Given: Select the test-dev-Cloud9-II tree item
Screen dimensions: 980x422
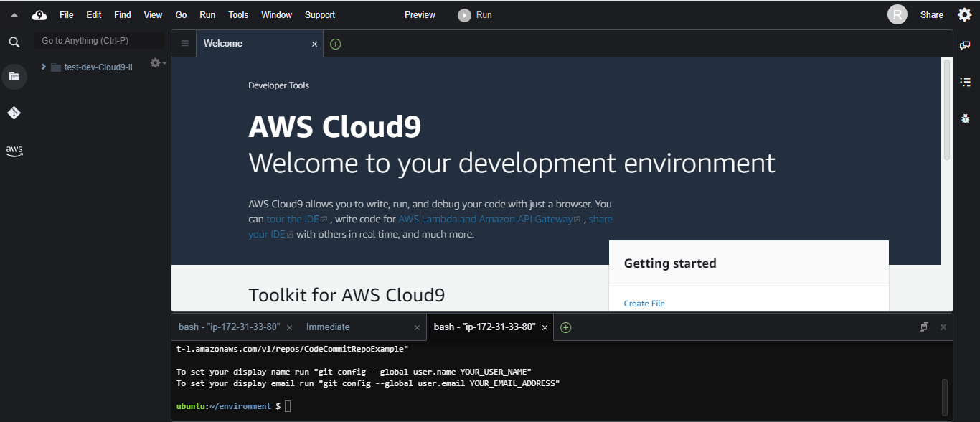Looking at the screenshot, I should [x=98, y=67].
